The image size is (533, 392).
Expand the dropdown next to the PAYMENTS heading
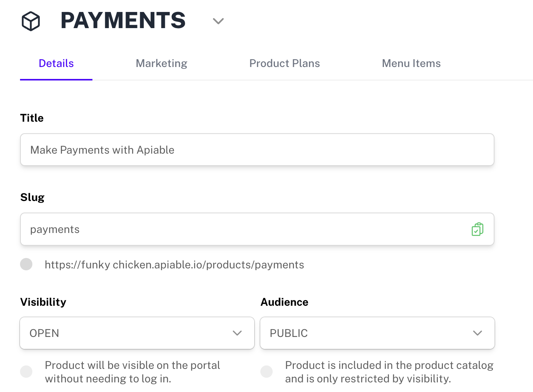[x=218, y=22]
